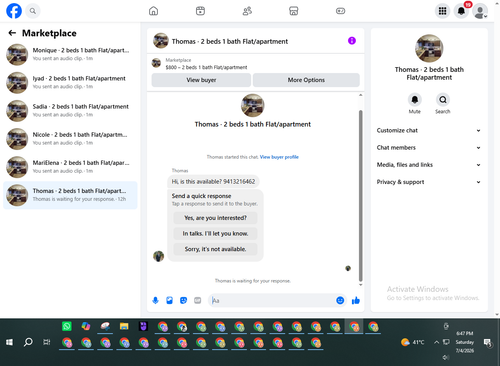
Task: Open the Facebook logo home link
Action: [x=14, y=11]
